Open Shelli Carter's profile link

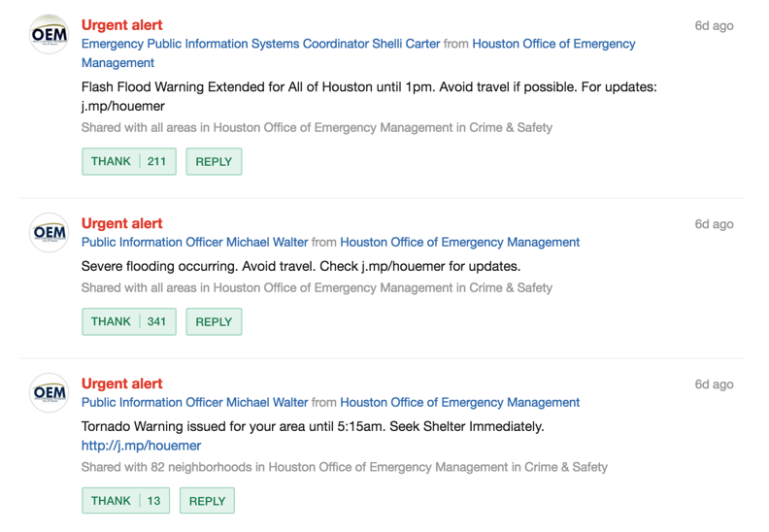(x=261, y=44)
